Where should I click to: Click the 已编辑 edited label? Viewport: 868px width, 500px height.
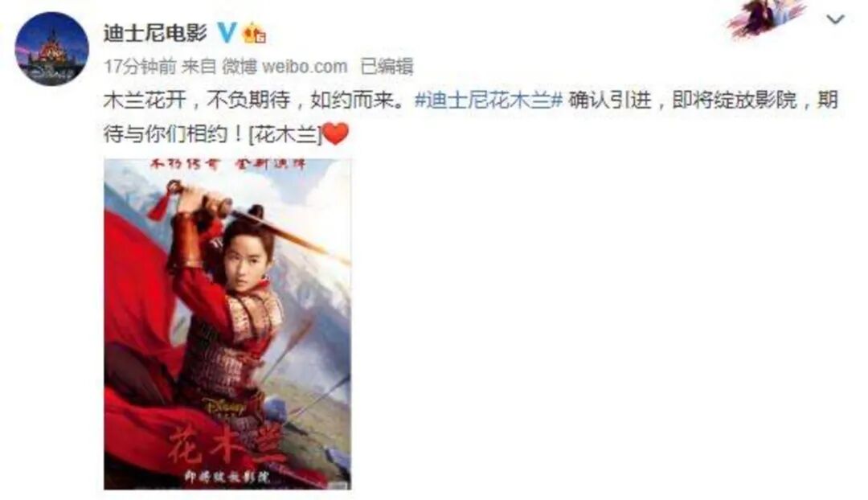tap(387, 67)
